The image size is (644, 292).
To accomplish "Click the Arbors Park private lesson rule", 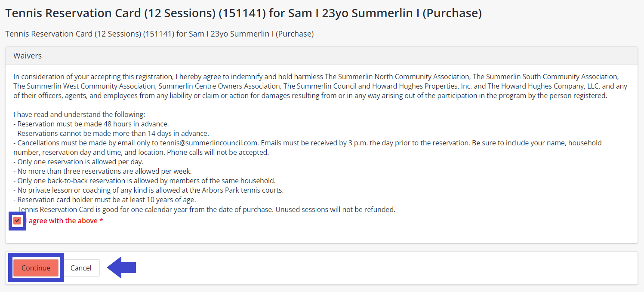I will (148, 190).
